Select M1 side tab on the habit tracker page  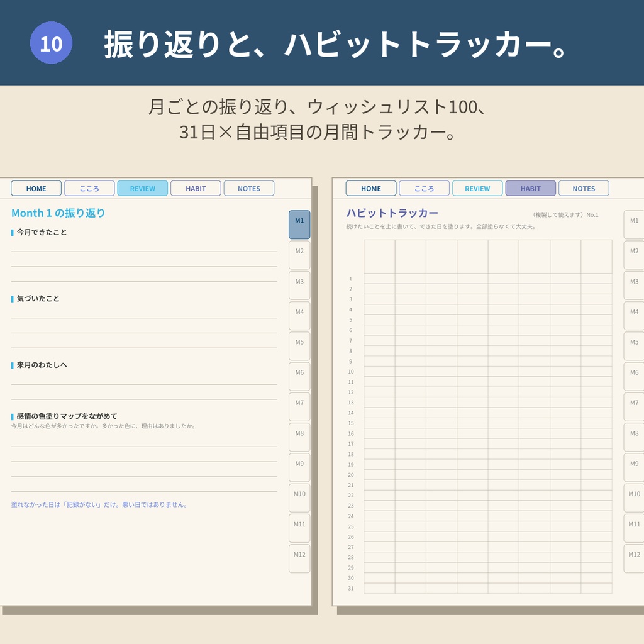[x=634, y=225]
